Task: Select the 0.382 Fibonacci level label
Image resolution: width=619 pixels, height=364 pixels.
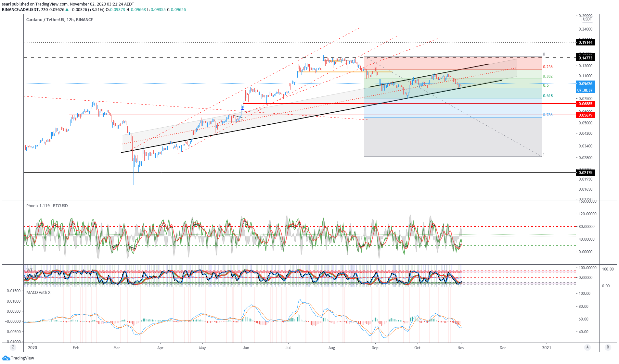Action: click(x=548, y=76)
